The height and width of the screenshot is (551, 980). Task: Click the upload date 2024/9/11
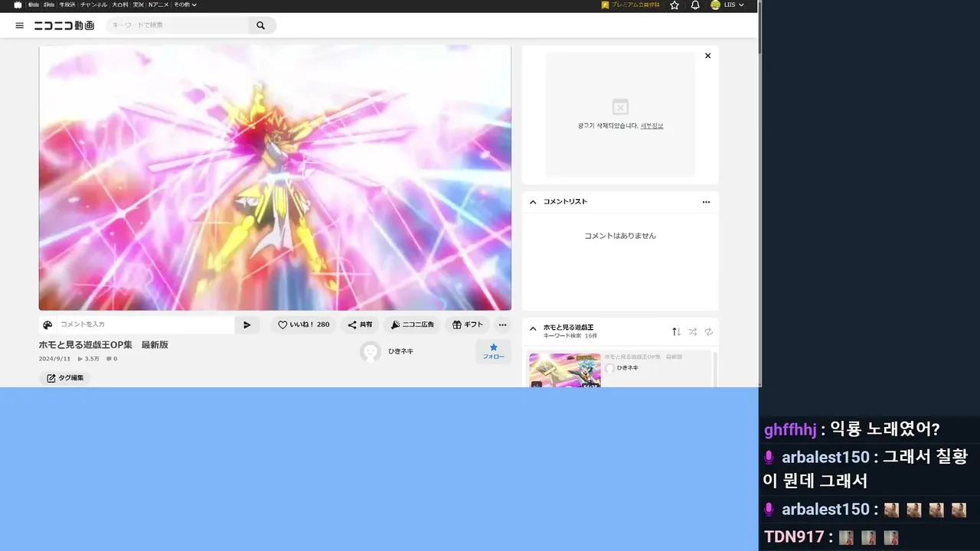54,359
